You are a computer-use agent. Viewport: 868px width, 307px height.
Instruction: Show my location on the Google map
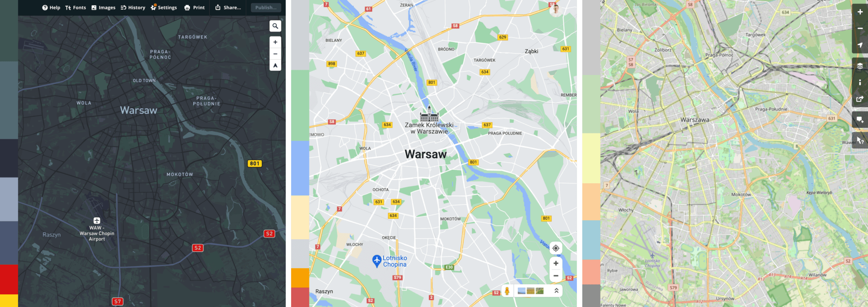click(556, 248)
